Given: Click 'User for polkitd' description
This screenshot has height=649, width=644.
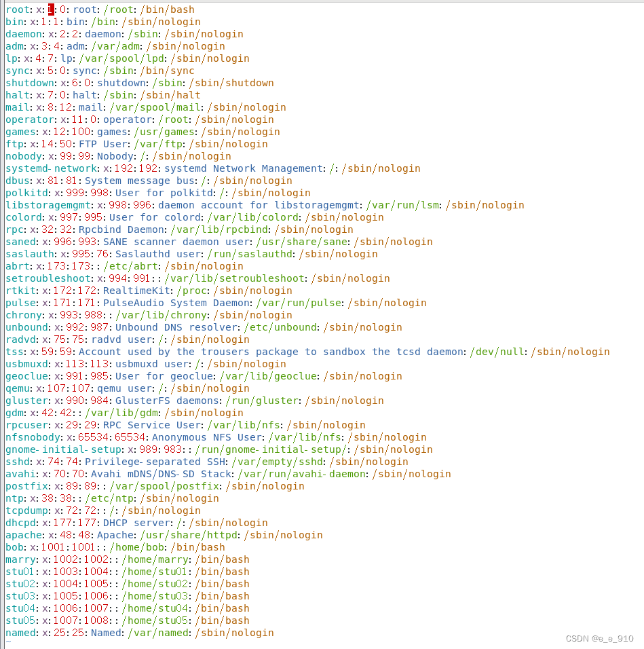Looking at the screenshot, I should click(x=164, y=193).
